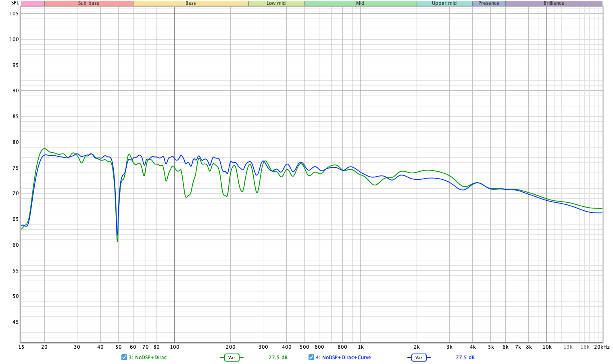This screenshot has width=613, height=364.
Task: Click the 6k label on frequency axis
Action: coord(505,347)
